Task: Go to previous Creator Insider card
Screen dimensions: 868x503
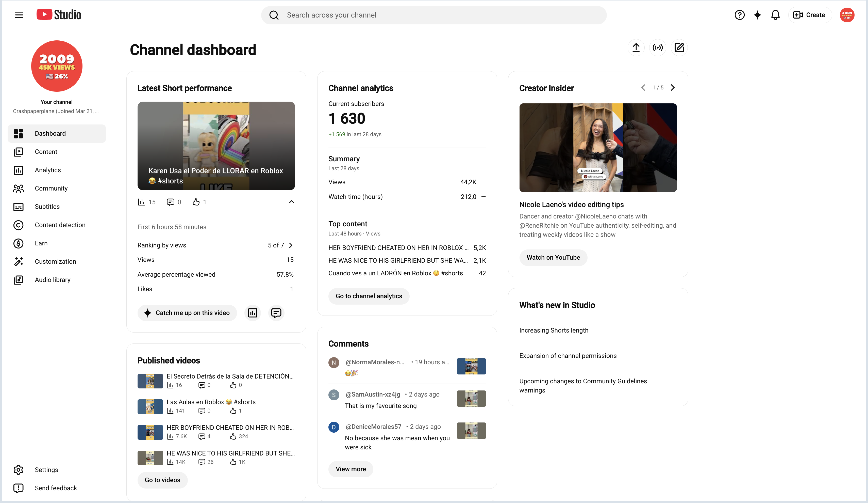Action: click(643, 88)
